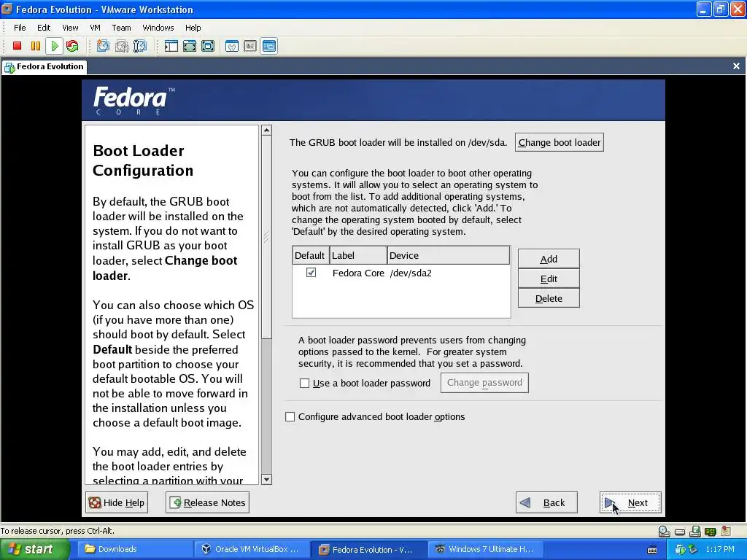Click the pinned-note status icon
Image resolution: width=747 pixels, height=560 pixels.
pyautogui.click(x=726, y=531)
